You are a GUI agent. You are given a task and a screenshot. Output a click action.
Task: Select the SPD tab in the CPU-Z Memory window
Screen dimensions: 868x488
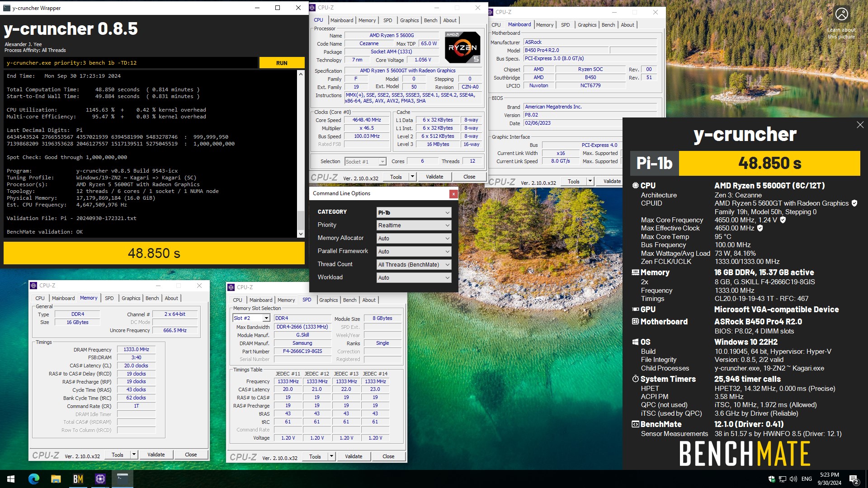pos(109,298)
